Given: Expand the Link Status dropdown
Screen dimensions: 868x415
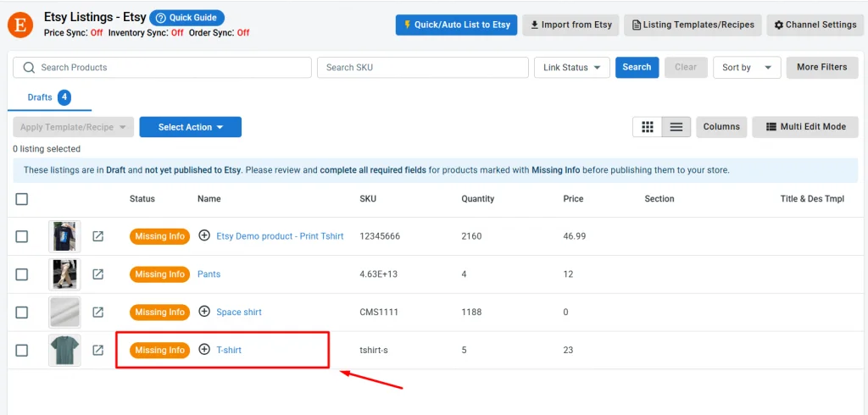Looking at the screenshot, I should point(572,68).
